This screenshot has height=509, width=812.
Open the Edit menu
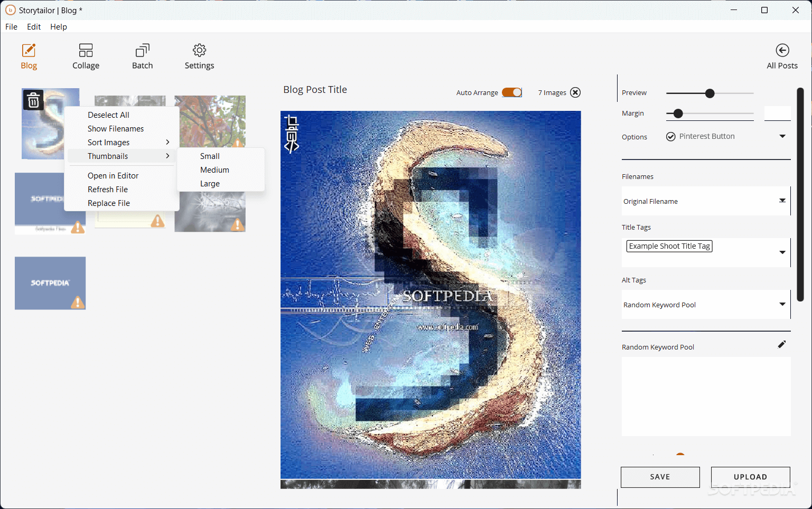pos(34,27)
